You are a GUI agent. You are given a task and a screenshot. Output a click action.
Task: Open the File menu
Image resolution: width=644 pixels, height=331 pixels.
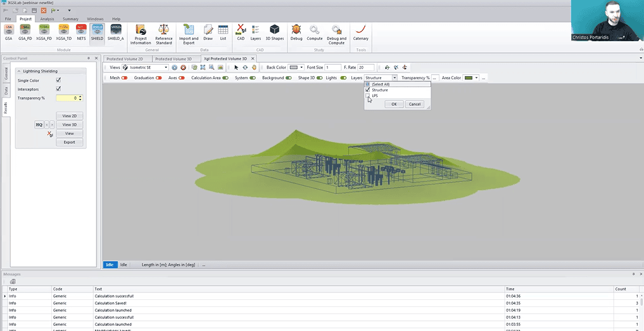click(8, 19)
